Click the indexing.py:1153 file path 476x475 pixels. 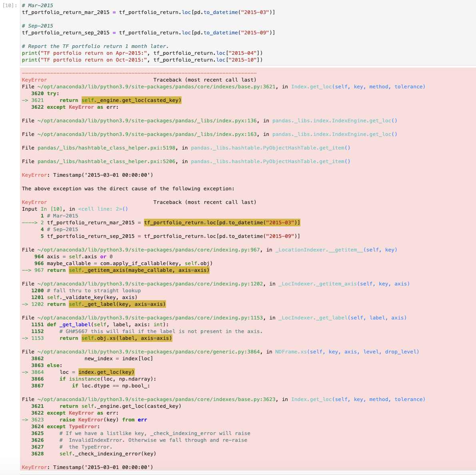(150, 318)
